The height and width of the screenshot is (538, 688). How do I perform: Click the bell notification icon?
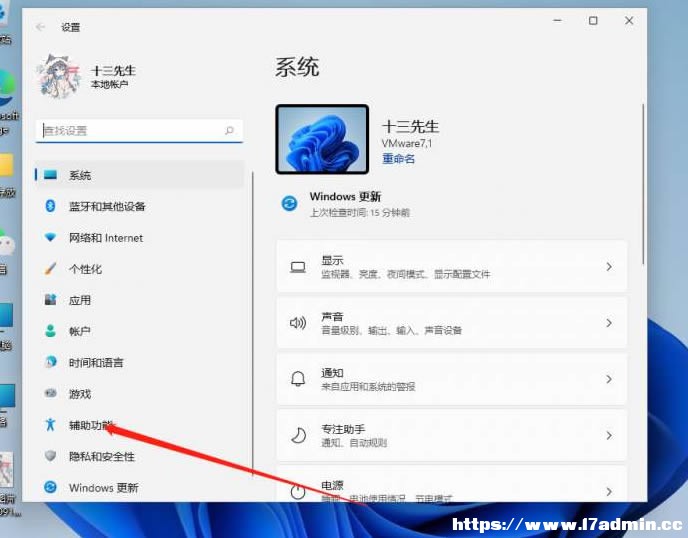(x=298, y=379)
